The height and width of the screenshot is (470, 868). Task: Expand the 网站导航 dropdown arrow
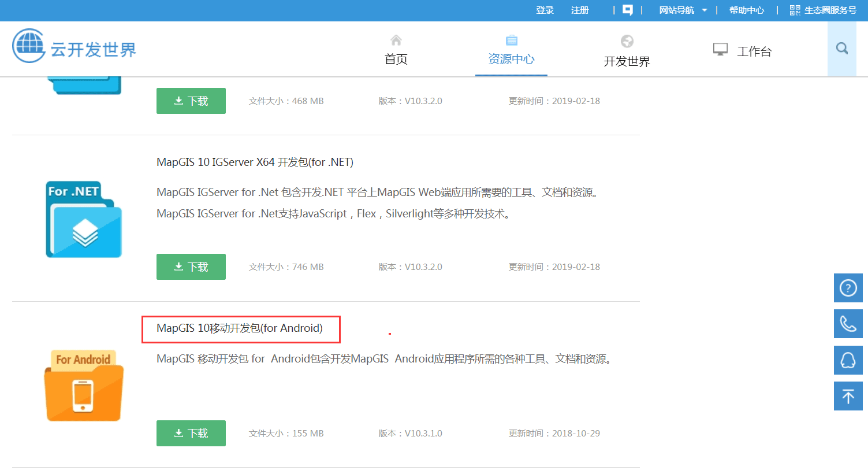pos(705,10)
